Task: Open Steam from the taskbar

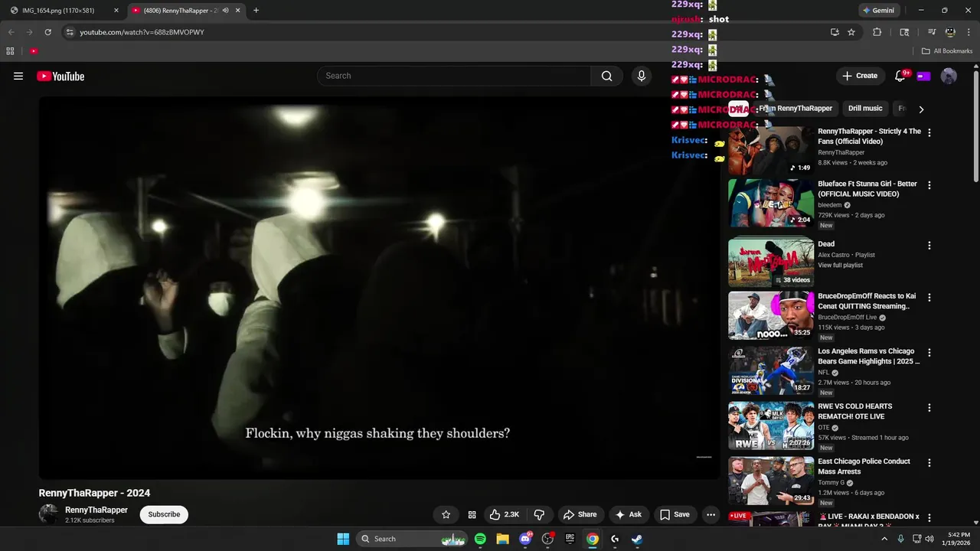Action: coord(637,539)
